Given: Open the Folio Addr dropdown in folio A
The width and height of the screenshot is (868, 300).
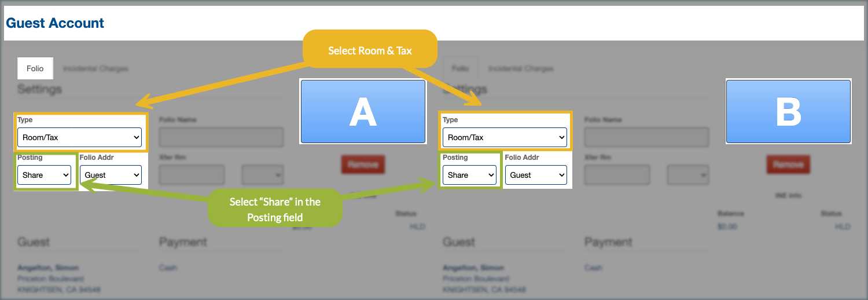Looking at the screenshot, I should pyautogui.click(x=112, y=175).
